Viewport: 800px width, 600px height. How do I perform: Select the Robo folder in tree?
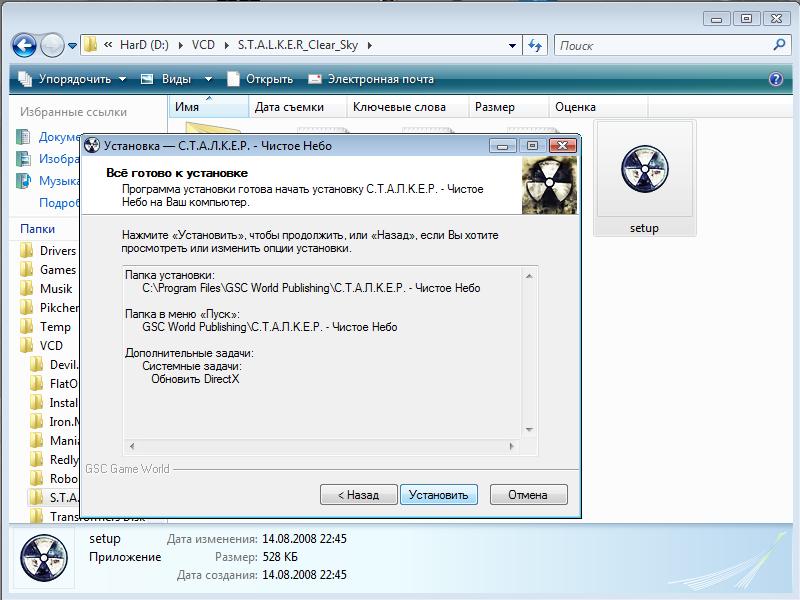pos(55,479)
